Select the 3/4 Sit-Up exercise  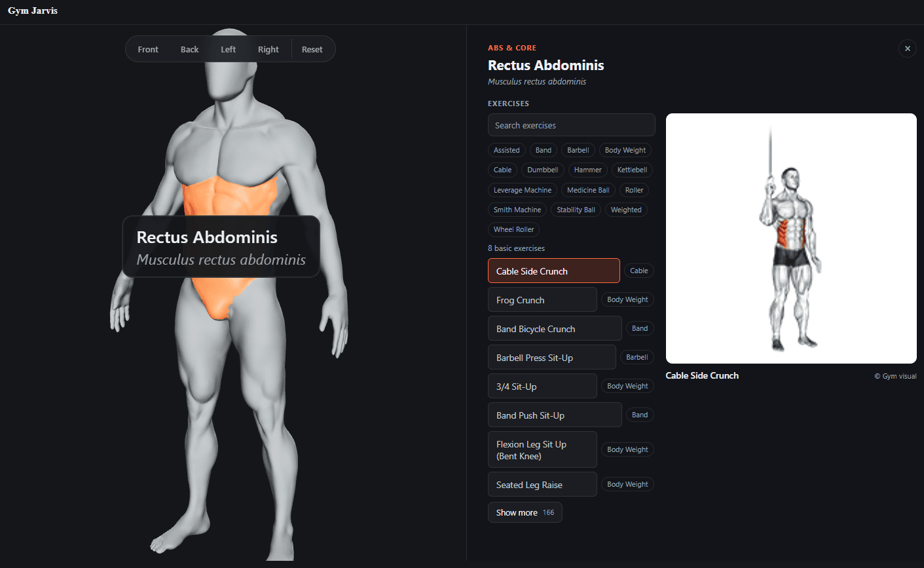[x=542, y=386]
